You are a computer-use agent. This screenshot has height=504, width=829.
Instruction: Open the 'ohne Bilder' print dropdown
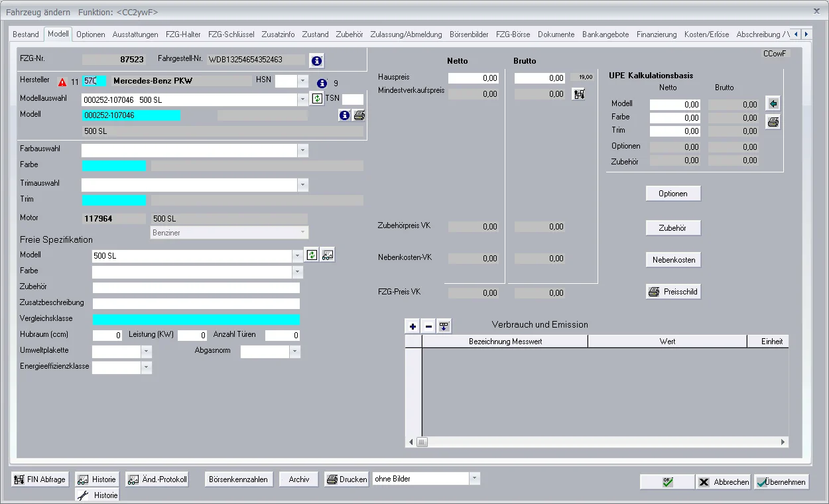pos(474,479)
